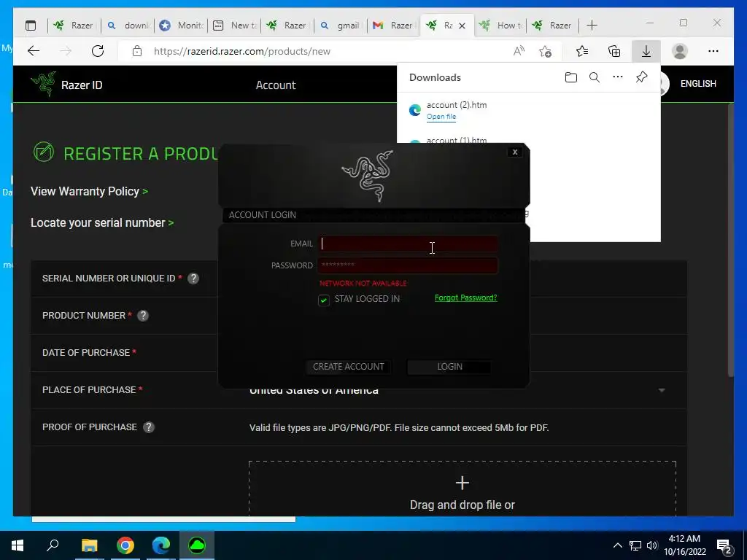747x560 pixels.
Task: Close the account login dialog
Action: [x=514, y=152]
